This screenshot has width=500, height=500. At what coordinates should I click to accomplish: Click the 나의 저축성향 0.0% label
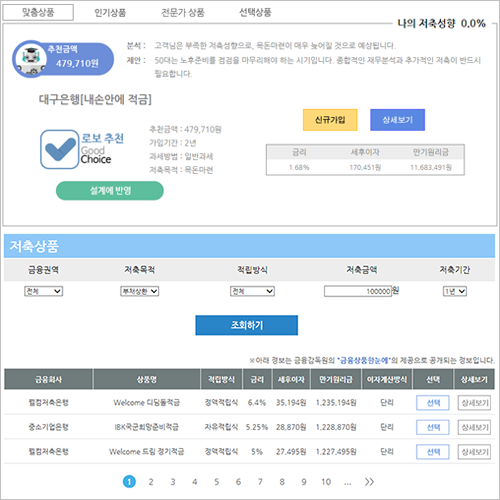442,24
